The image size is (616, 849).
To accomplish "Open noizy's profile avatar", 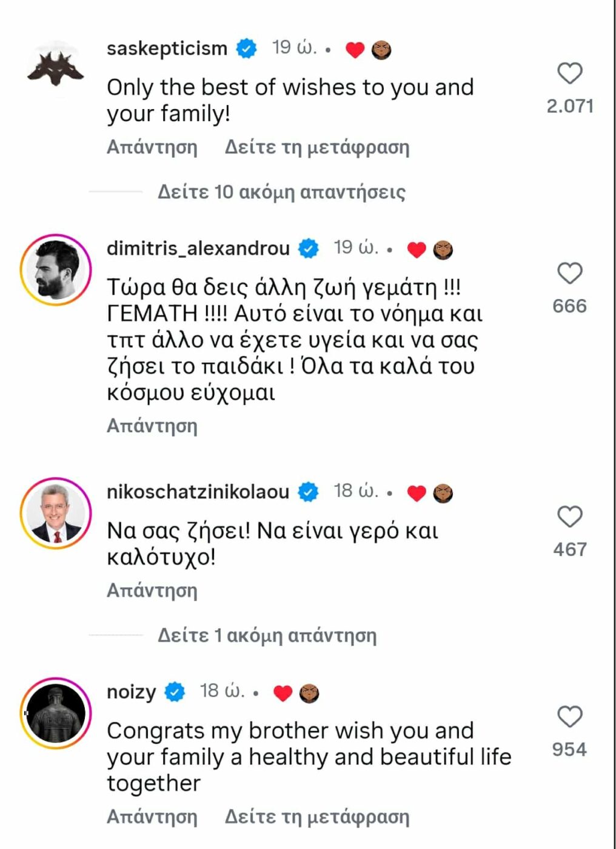I will (x=56, y=713).
